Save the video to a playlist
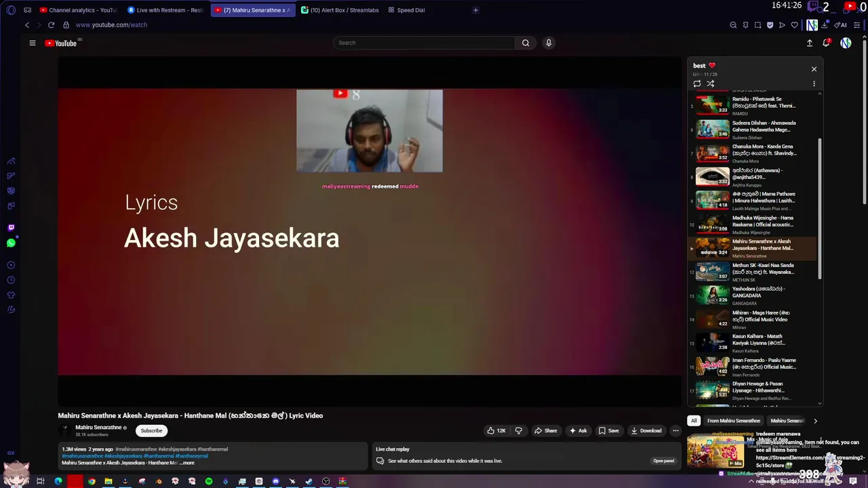Screen dimensions: 868x488 (608, 430)
